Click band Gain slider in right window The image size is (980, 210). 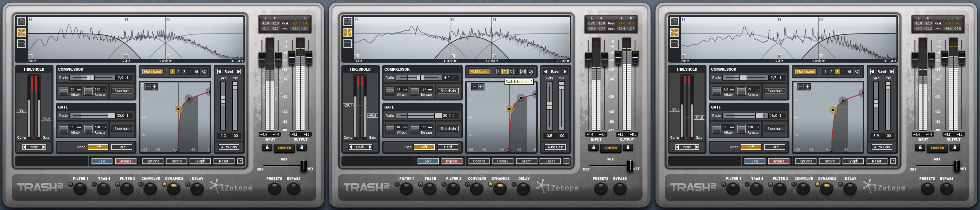click(876, 106)
